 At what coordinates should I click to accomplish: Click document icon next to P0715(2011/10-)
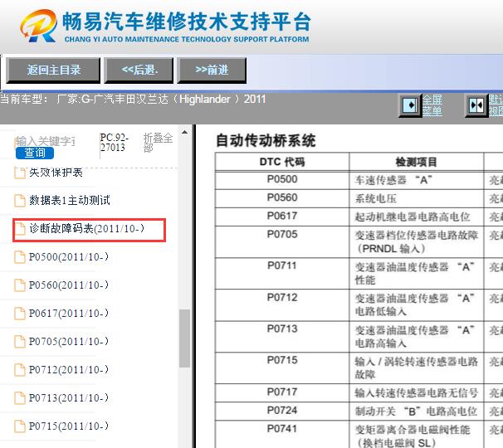coord(20,426)
